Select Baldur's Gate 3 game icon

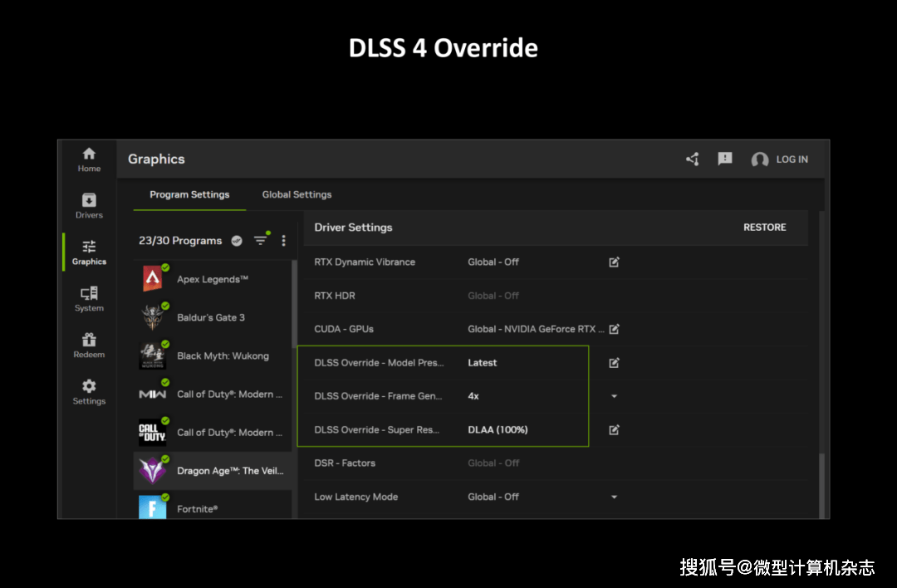153,317
